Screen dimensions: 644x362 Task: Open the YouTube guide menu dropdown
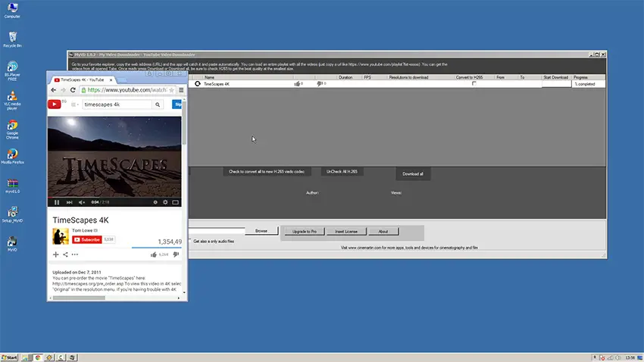click(x=75, y=105)
